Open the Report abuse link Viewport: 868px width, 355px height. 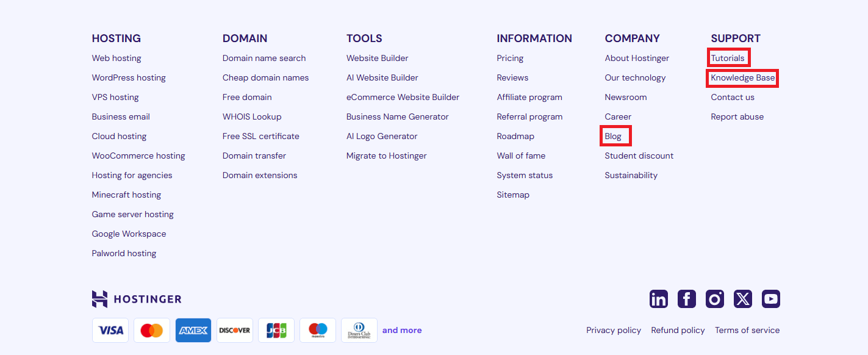point(737,117)
